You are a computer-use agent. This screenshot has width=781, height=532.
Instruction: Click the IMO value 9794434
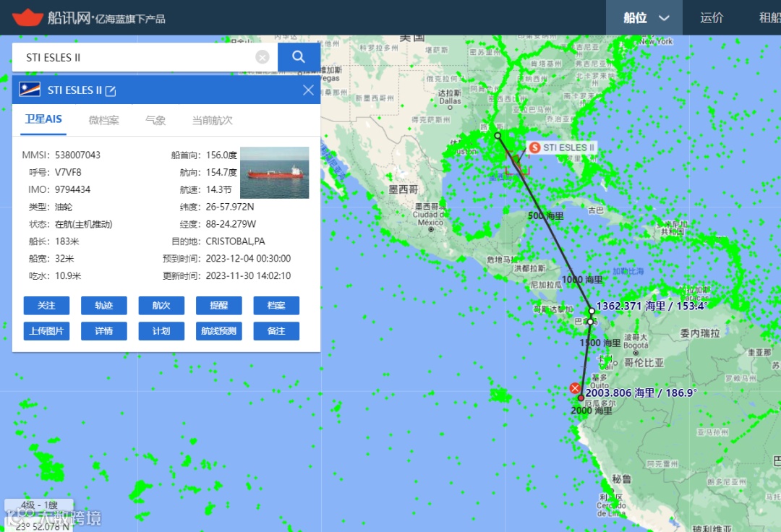73,189
